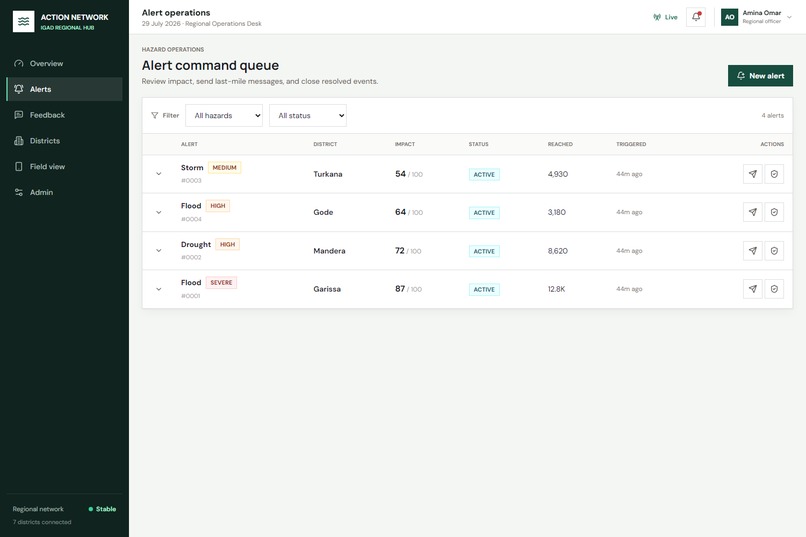
Task: Click the 4 alerts count
Action: pyautogui.click(x=773, y=116)
